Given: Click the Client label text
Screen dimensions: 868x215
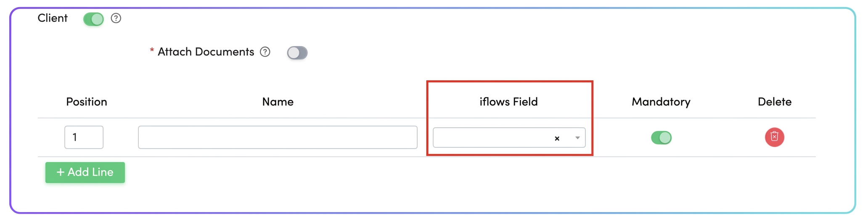Looking at the screenshot, I should pyautogui.click(x=53, y=18).
